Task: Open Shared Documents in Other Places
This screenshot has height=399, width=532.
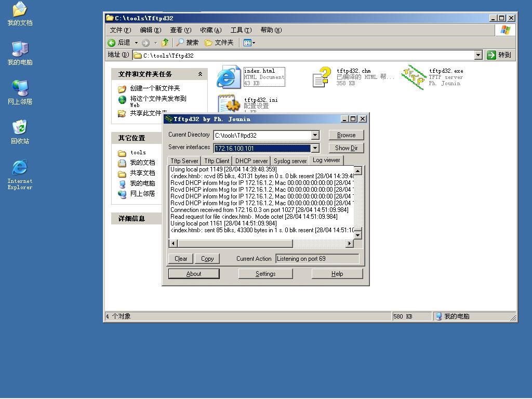Action: click(142, 173)
